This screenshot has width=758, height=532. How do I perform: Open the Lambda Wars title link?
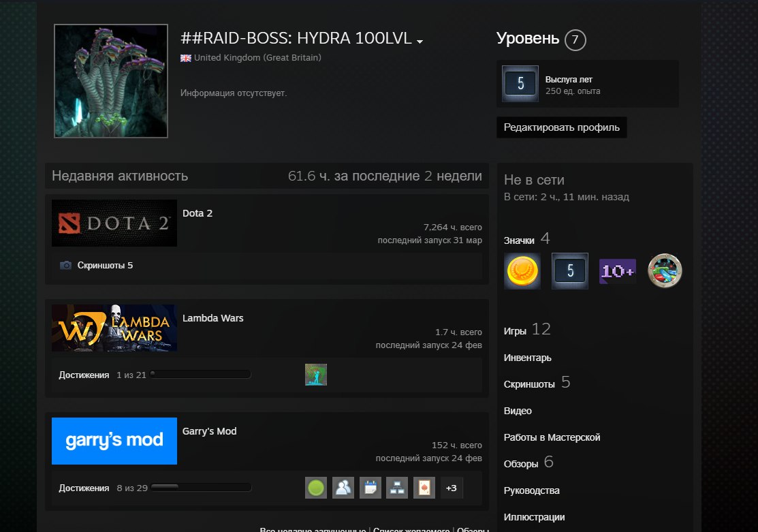[x=212, y=318]
